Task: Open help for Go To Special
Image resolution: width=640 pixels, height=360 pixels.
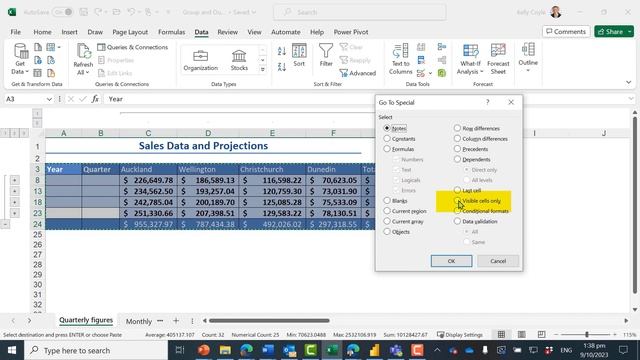Action: tap(487, 102)
